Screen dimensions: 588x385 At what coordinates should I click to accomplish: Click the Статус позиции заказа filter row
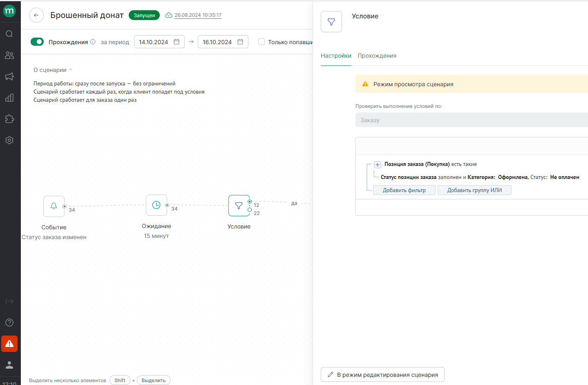coord(480,177)
